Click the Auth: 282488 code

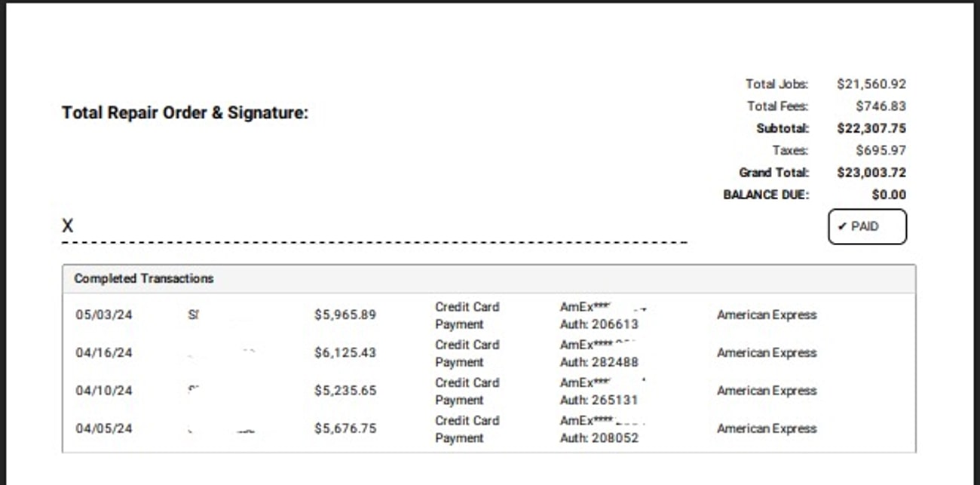[x=599, y=362]
